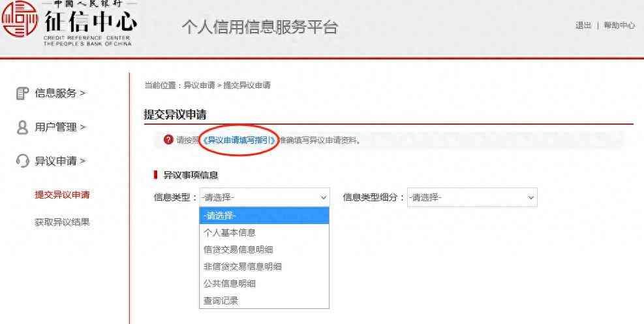644x324 pixels.
Task: Open the 异议申请填写指引 guide link
Action: [239, 140]
